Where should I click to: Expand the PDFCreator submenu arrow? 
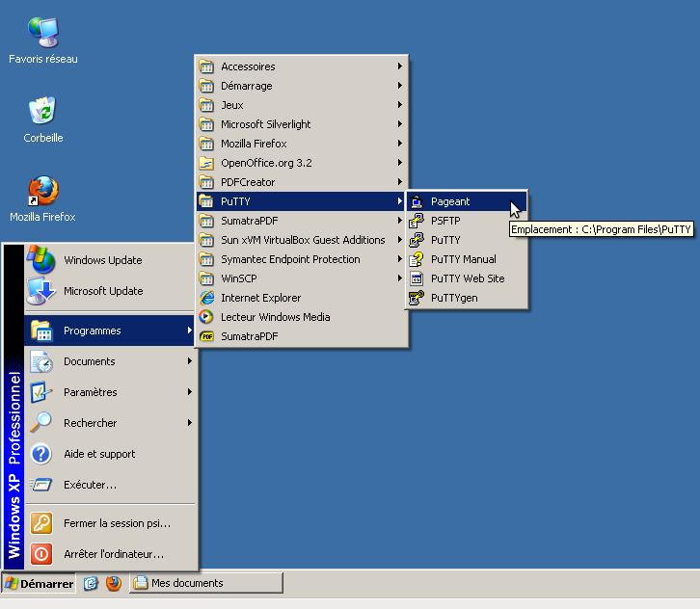click(x=400, y=181)
